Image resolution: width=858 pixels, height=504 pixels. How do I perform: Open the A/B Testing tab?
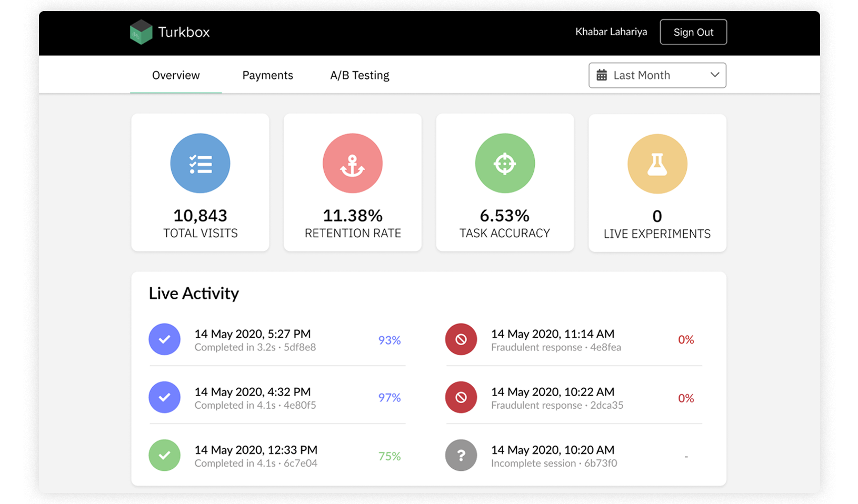tap(360, 75)
